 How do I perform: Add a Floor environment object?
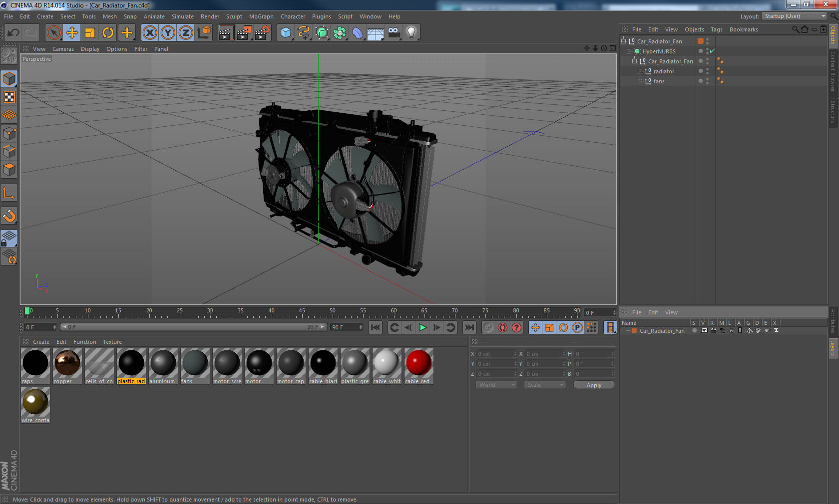click(x=376, y=33)
